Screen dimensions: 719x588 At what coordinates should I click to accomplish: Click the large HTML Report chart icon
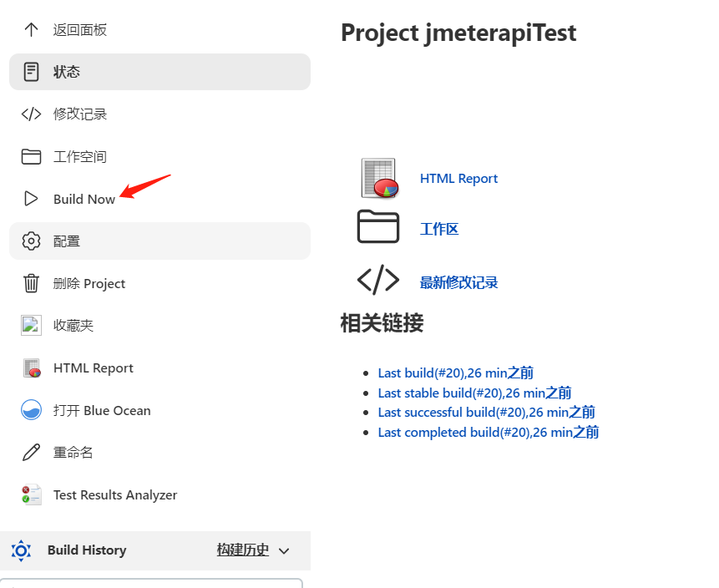[378, 178]
